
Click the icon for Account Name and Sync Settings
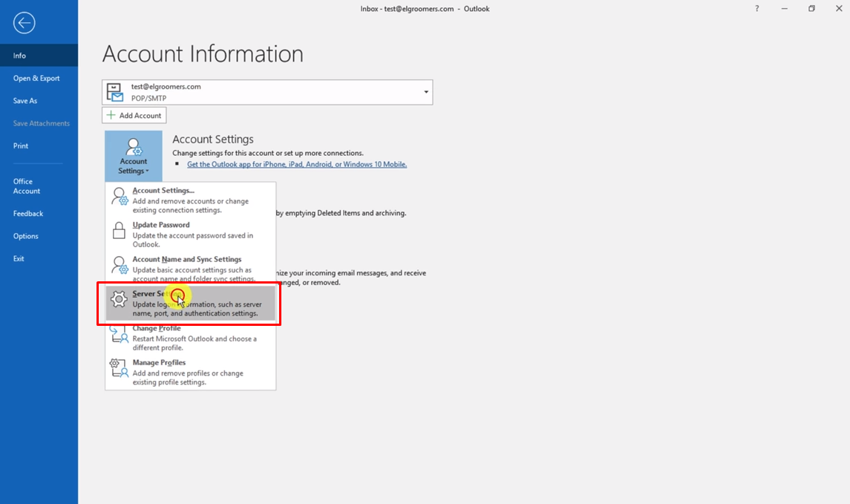point(120,265)
